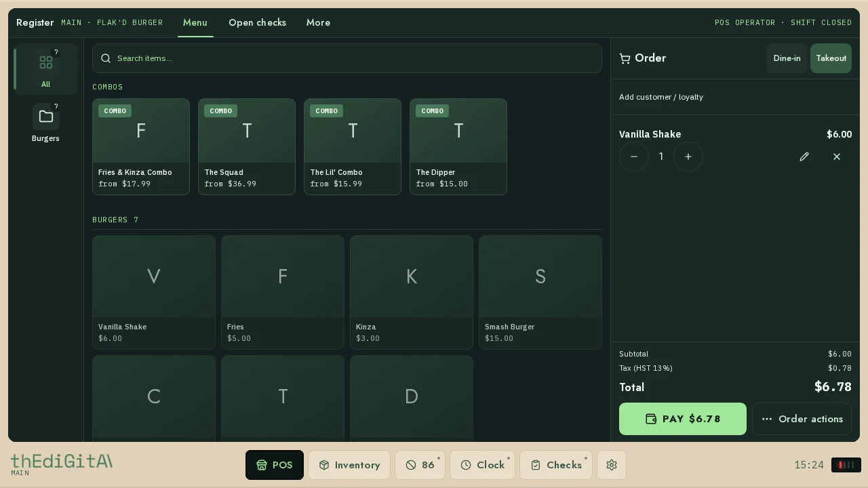Remove Vanilla Shake from the order

(837, 157)
